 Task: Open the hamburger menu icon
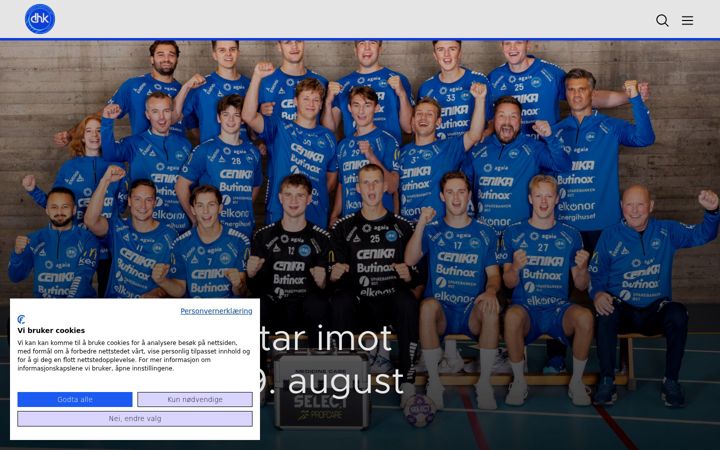pos(687,20)
